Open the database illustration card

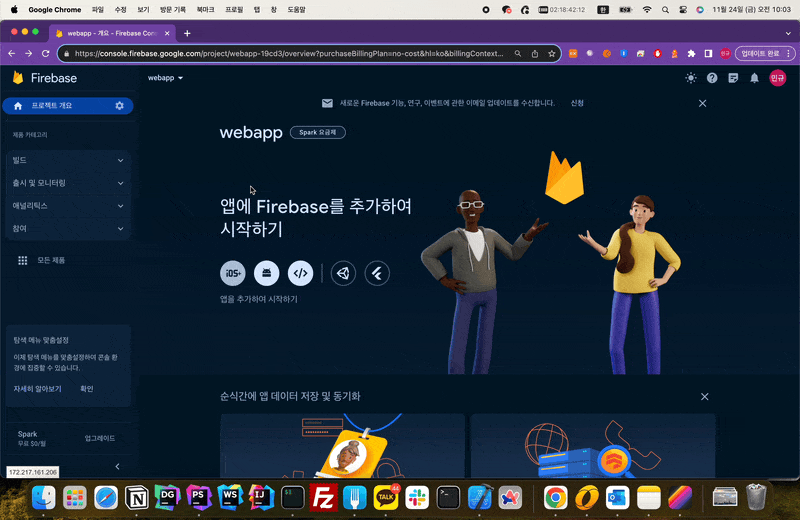[593, 446]
